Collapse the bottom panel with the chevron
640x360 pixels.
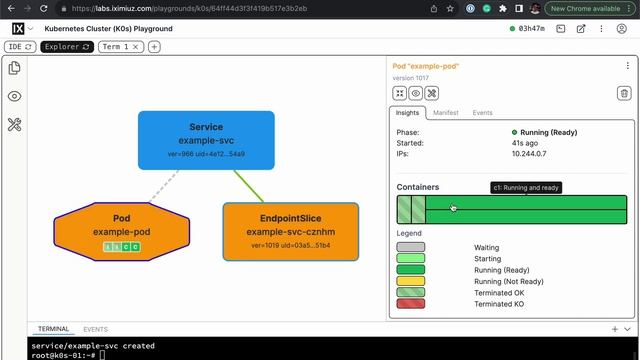coord(627,329)
